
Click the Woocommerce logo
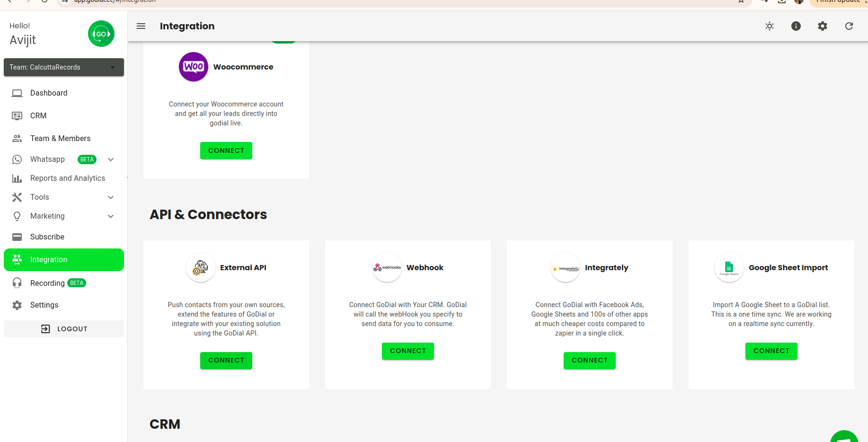[194, 67]
